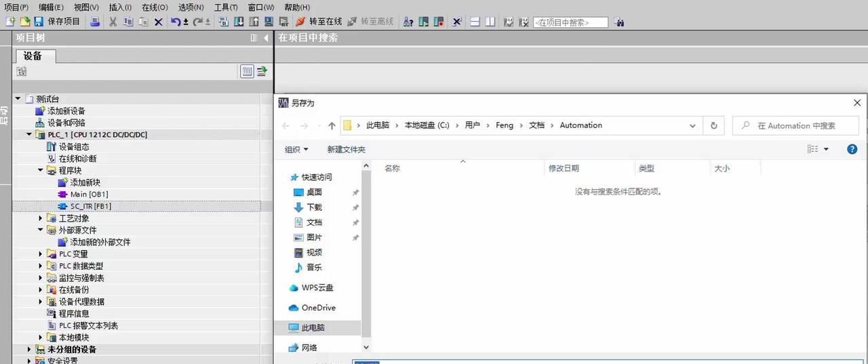Open project using the toolbar folder icon

coord(24,22)
